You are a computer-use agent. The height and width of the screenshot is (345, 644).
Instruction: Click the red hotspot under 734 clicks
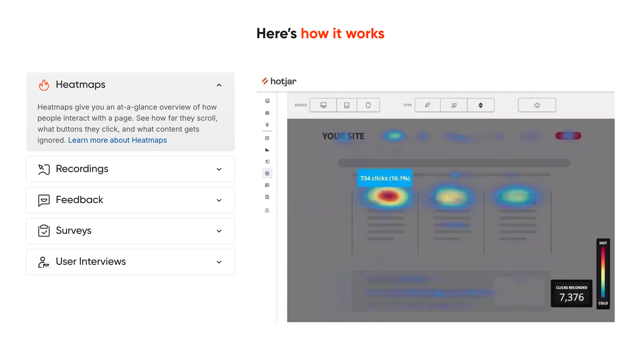[387, 196]
